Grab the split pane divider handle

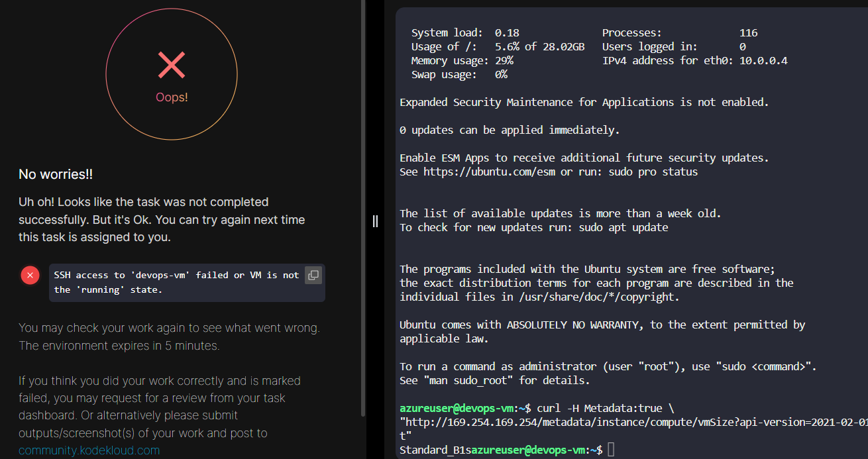tap(375, 221)
